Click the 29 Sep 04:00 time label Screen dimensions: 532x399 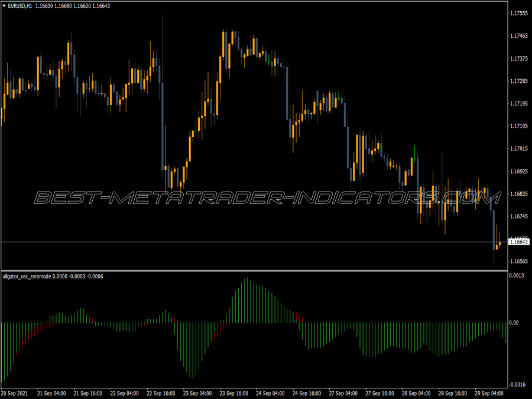tap(489, 393)
